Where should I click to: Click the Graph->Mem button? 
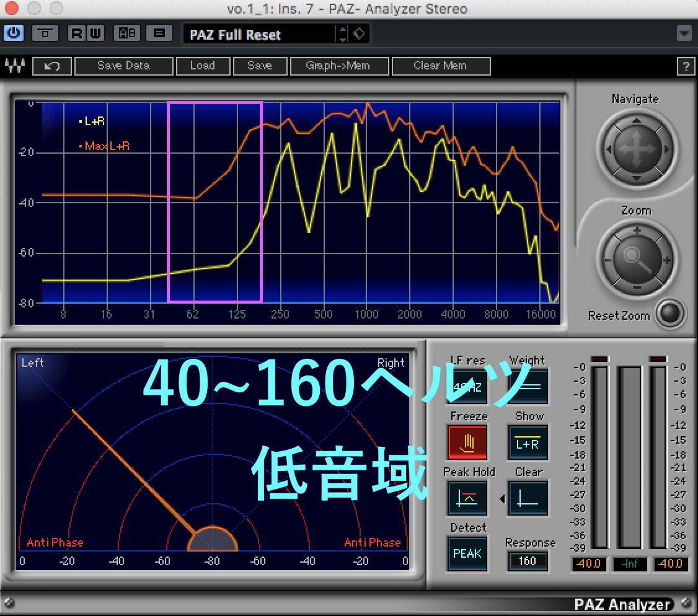339,66
